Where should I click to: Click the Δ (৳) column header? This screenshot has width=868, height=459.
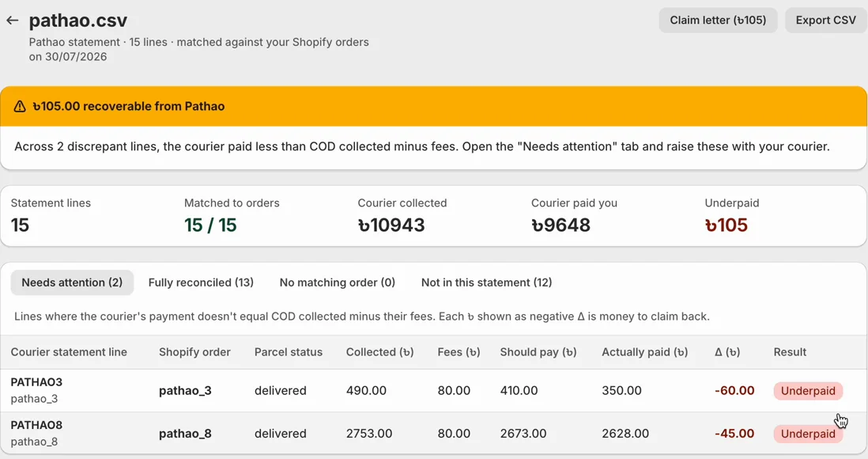click(727, 352)
